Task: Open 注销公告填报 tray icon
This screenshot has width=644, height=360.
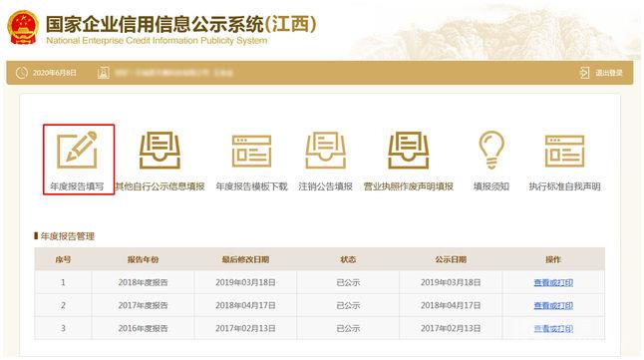Action: [325, 150]
